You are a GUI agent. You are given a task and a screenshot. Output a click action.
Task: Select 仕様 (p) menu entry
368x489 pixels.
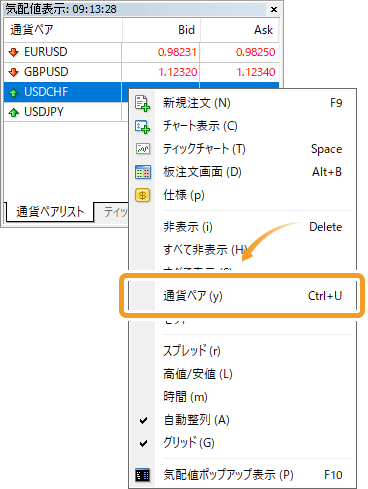pyautogui.click(x=242, y=195)
